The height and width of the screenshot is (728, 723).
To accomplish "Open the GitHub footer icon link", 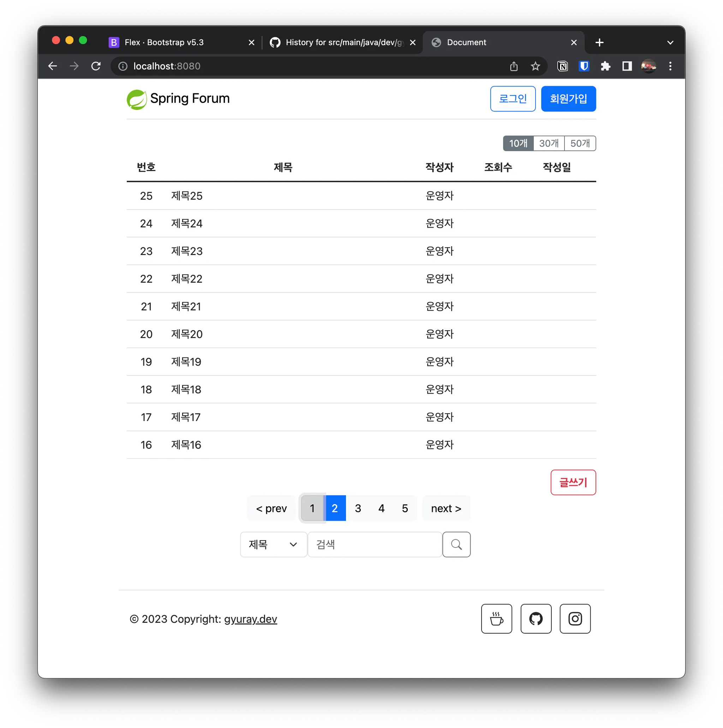I will [x=536, y=619].
